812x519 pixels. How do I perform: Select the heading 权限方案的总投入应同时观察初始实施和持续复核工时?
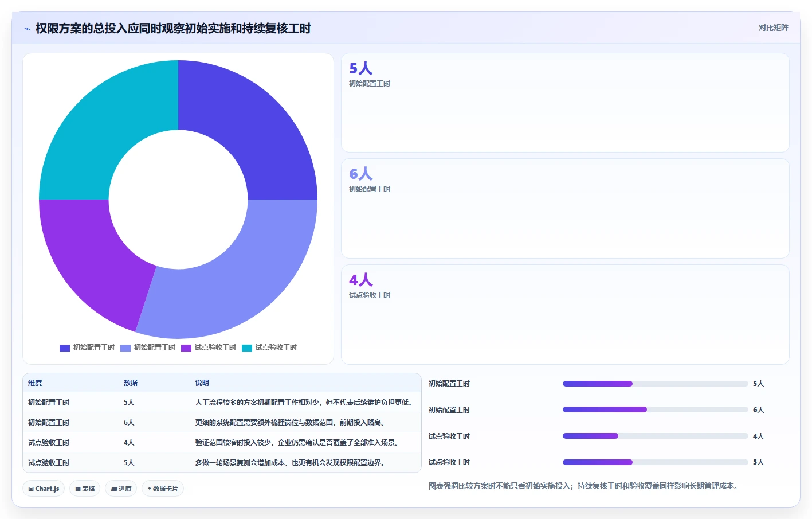coord(173,28)
